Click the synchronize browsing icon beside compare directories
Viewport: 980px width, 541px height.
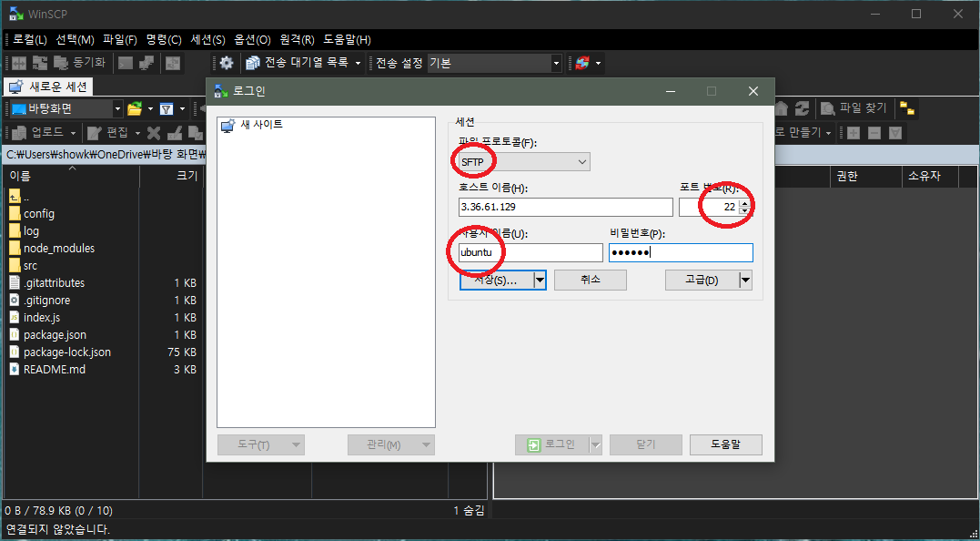[40, 63]
